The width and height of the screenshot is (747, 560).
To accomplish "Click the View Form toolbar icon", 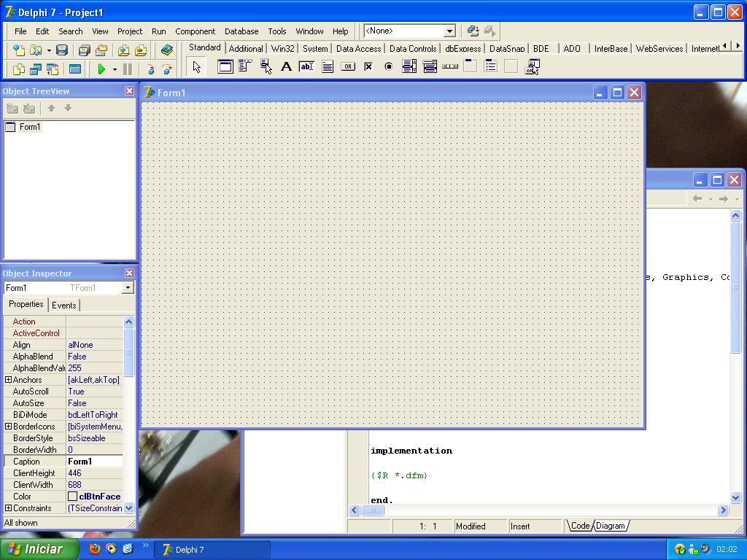I will coord(36,69).
